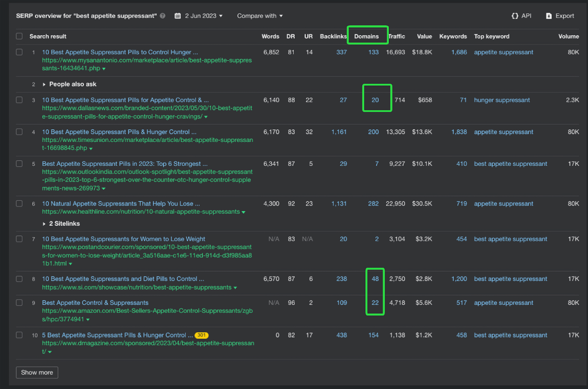
Task: Sort by the DR column header
Action: (x=291, y=36)
